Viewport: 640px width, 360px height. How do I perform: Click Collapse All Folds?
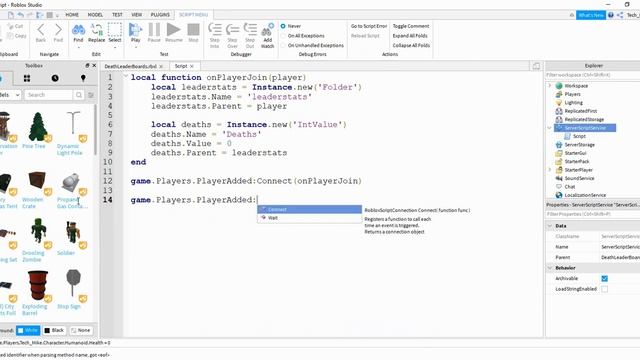[x=411, y=46]
